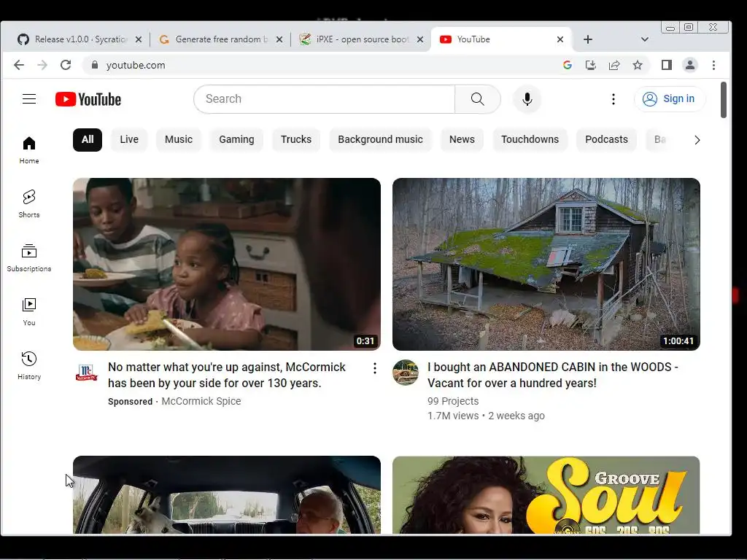Go back using browser back arrow
This screenshot has height=560, width=747.
coord(18,65)
